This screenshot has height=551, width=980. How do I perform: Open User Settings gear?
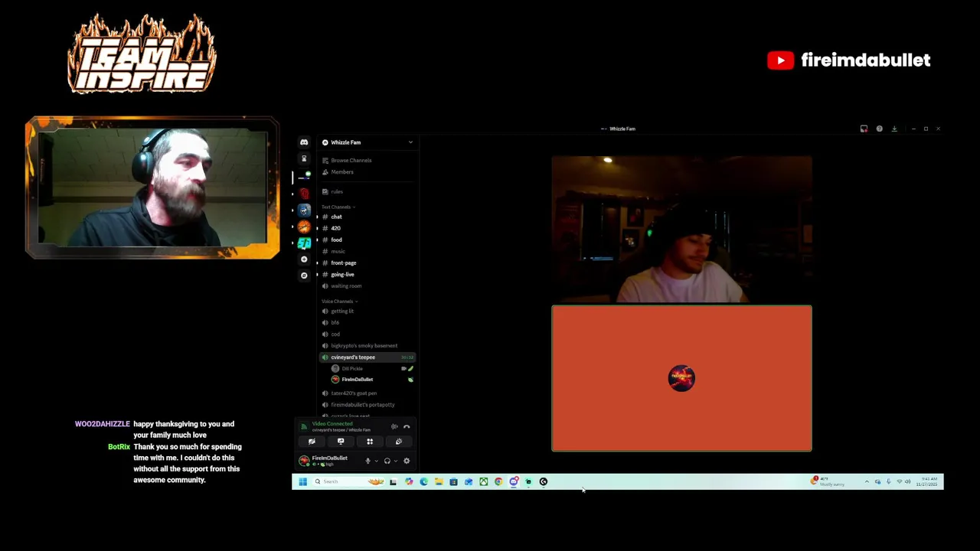pos(407,461)
